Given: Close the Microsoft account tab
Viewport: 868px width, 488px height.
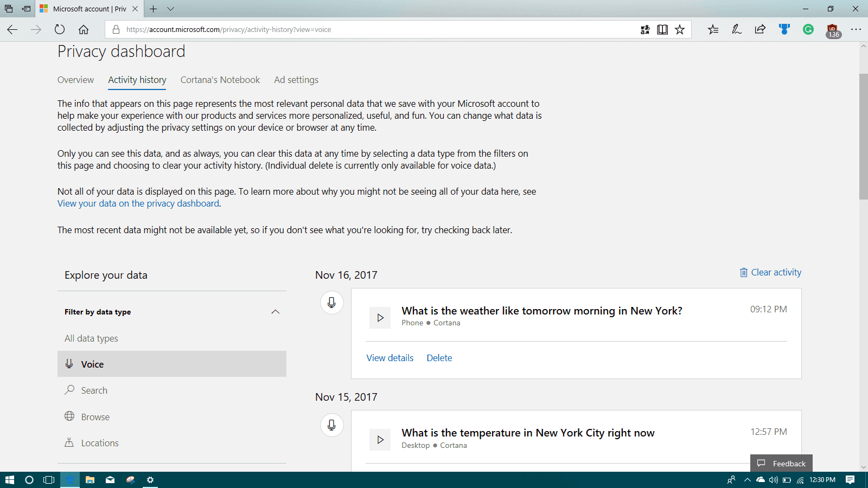Looking at the screenshot, I should click(135, 9).
